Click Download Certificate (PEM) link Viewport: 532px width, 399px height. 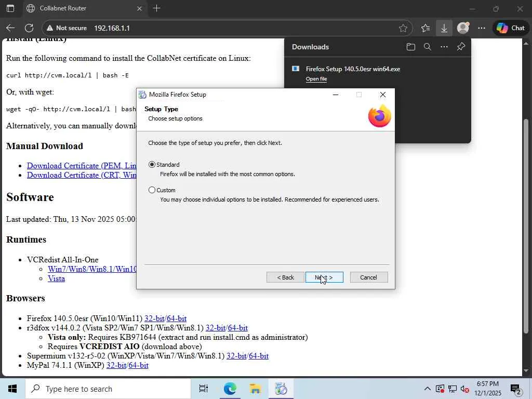[82, 166]
